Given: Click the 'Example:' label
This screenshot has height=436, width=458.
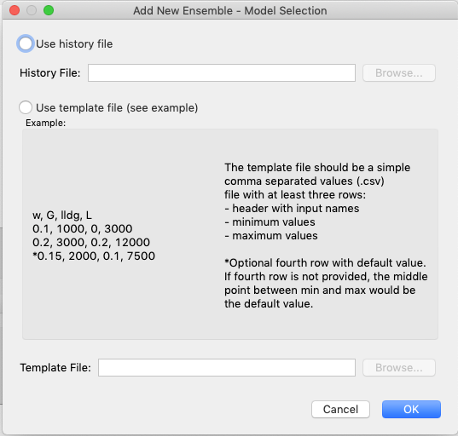Looking at the screenshot, I should pos(46,123).
